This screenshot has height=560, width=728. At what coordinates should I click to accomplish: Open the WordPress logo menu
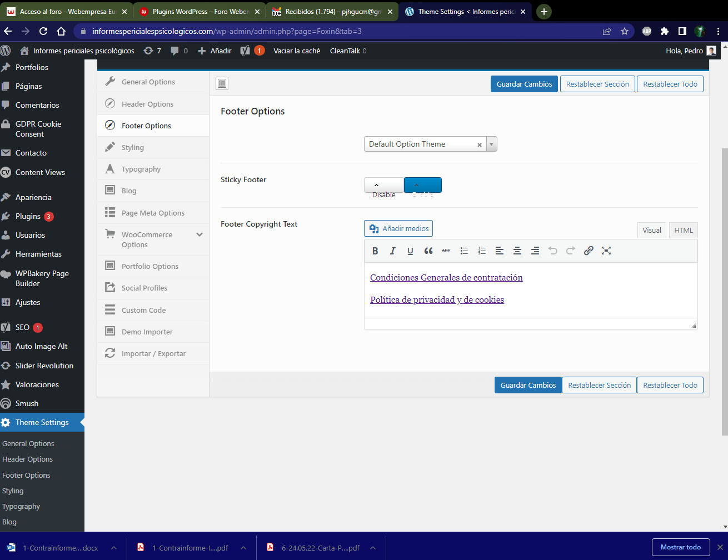point(6,51)
